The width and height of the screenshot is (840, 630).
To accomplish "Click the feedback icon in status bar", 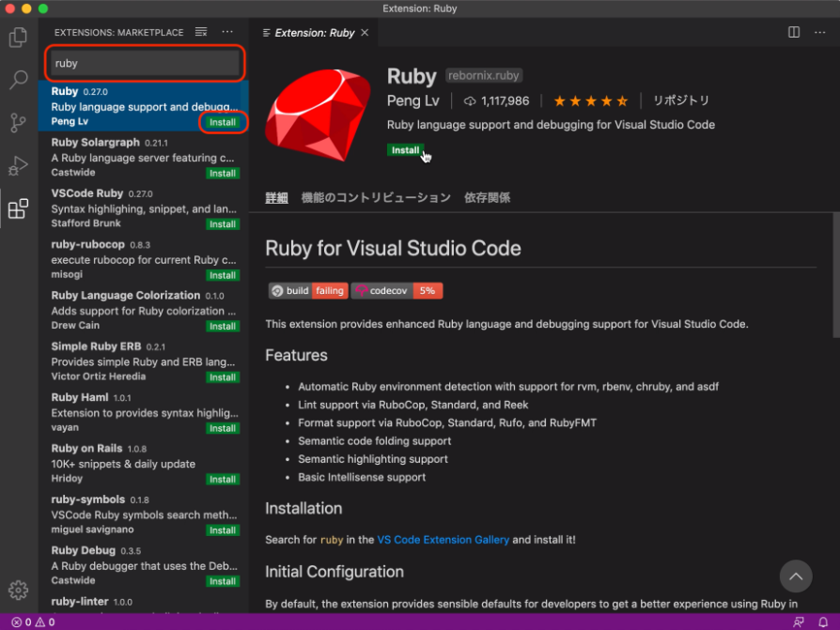I will (799, 622).
